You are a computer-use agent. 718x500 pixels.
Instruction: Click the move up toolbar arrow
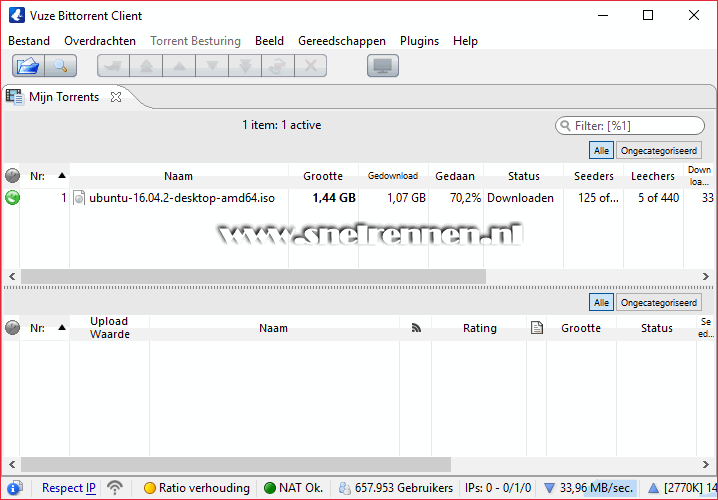(x=179, y=66)
